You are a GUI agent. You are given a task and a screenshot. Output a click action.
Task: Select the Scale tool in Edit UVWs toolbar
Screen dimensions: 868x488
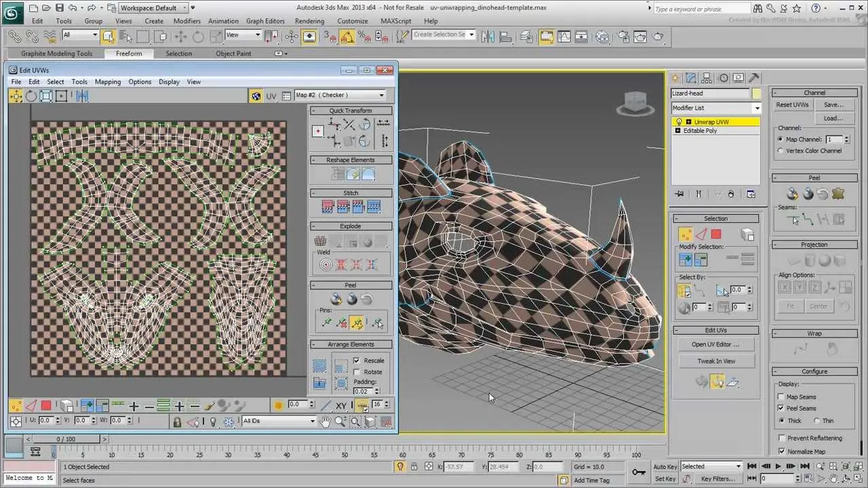(x=46, y=96)
